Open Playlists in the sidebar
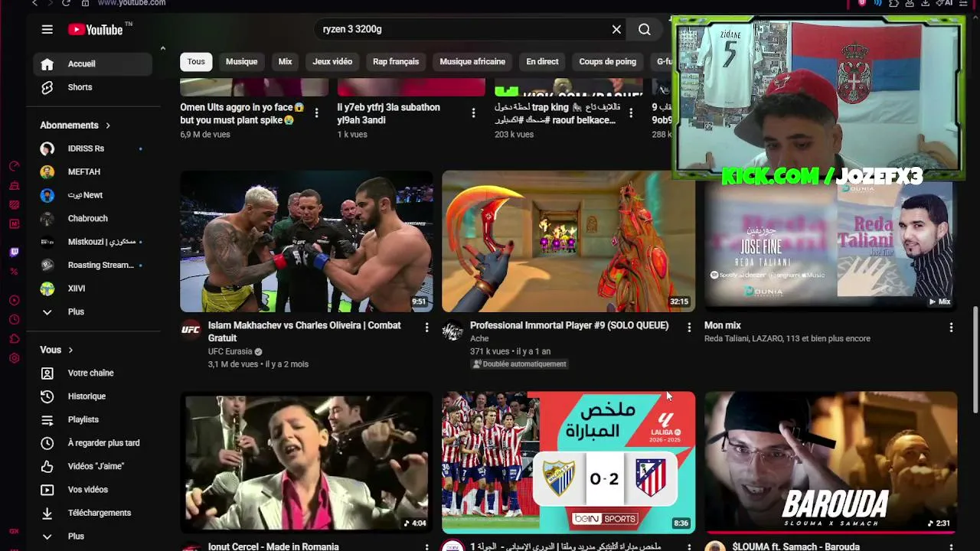980x551 pixels. [93, 420]
